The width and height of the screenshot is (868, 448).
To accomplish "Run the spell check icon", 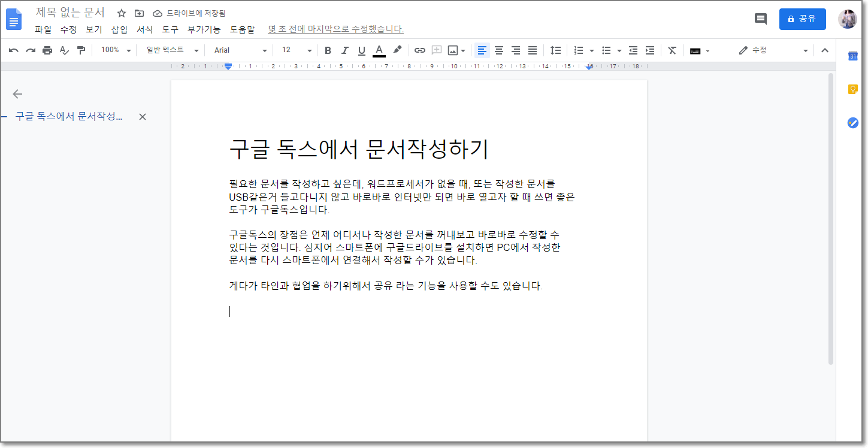I will (64, 50).
